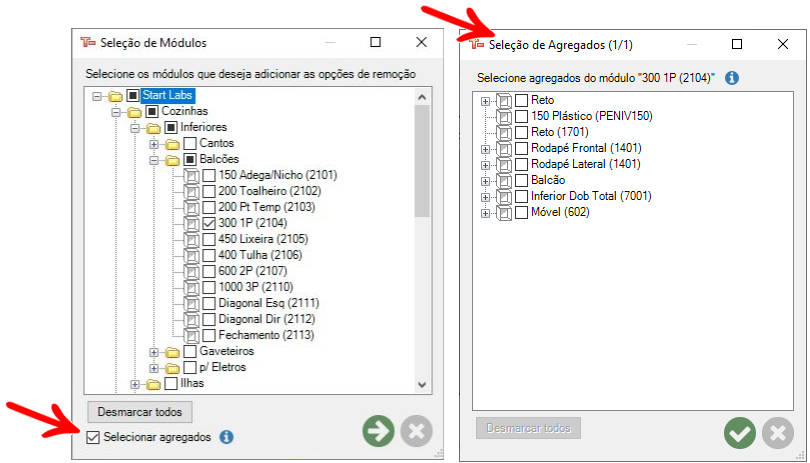Collapse the Start Labs tree node
Screen dimensions: 810x463
coord(97,96)
